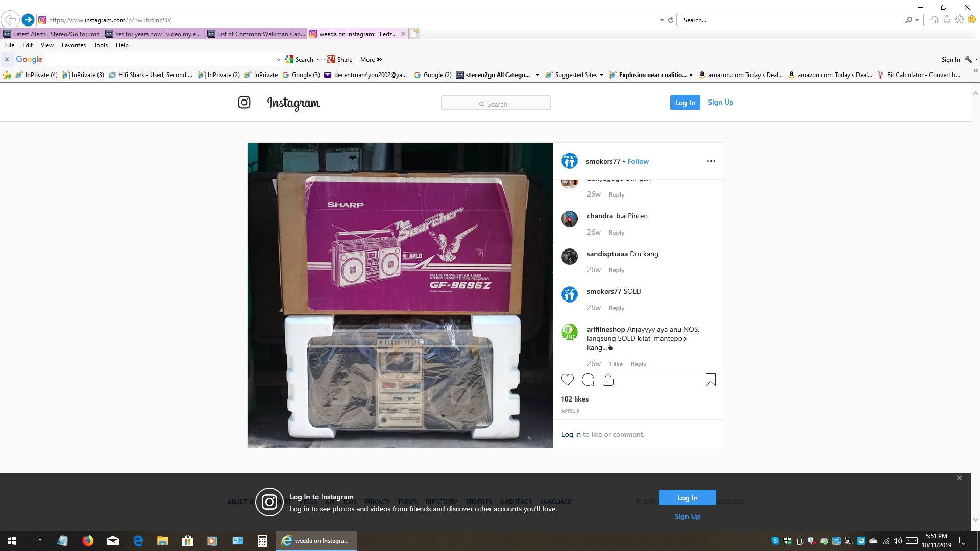Open the Mail app on the taskbar
This screenshot has width=980, height=551.
coord(113,541)
